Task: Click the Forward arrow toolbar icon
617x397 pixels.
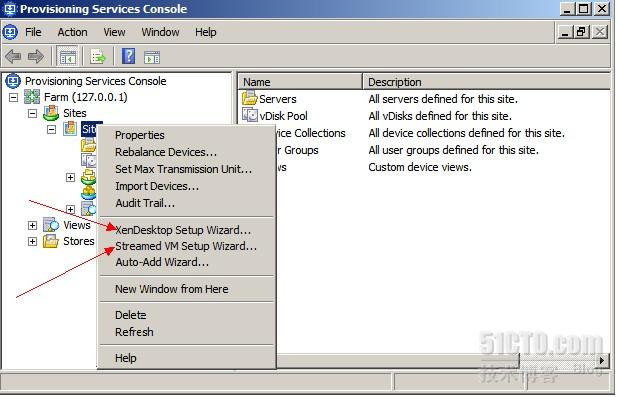Action: (35, 57)
